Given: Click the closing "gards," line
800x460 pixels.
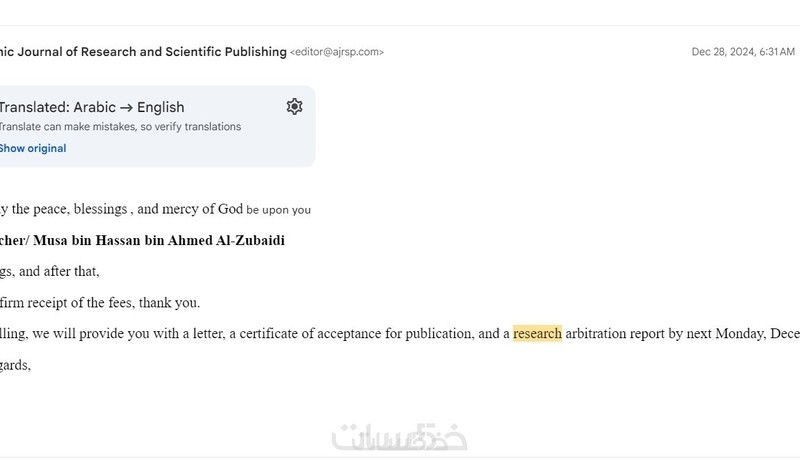Looking at the screenshot, I should click(15, 365).
